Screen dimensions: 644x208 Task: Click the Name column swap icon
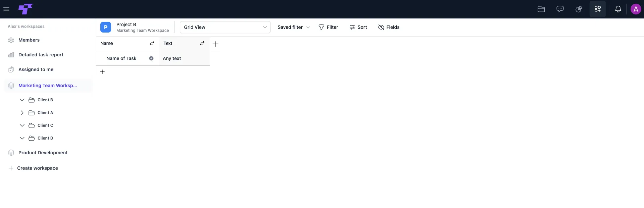[152, 43]
